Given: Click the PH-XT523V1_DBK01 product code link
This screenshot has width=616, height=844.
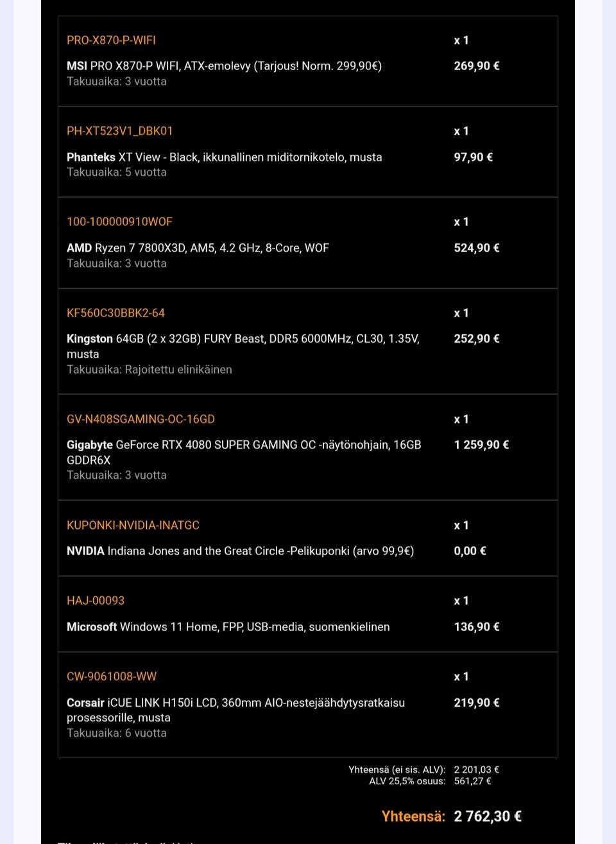Looking at the screenshot, I should tap(119, 131).
